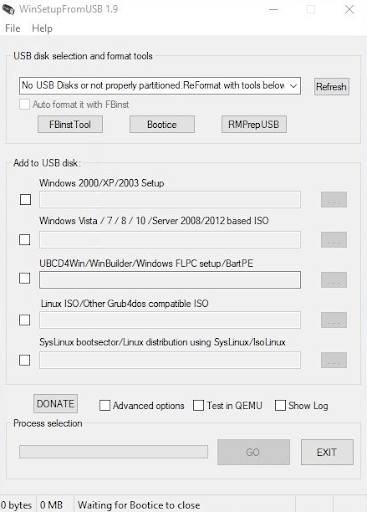Click browse button for SysLinux bootsector row

pos(334,360)
